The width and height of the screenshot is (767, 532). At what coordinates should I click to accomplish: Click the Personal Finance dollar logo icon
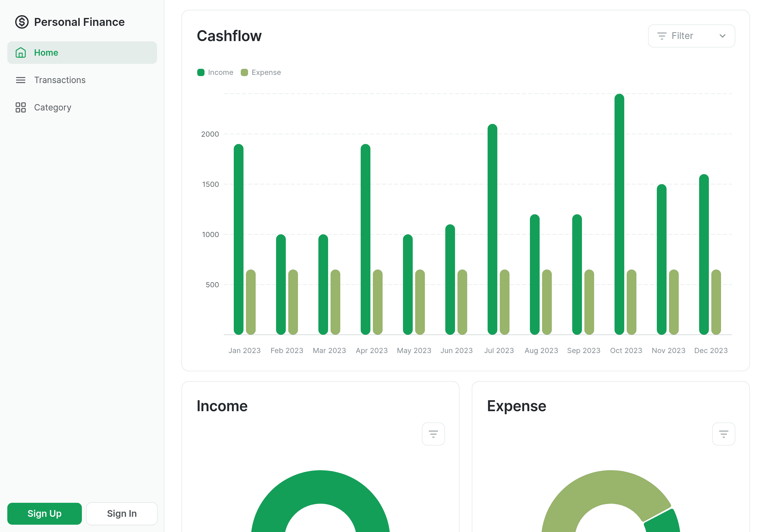tap(22, 22)
